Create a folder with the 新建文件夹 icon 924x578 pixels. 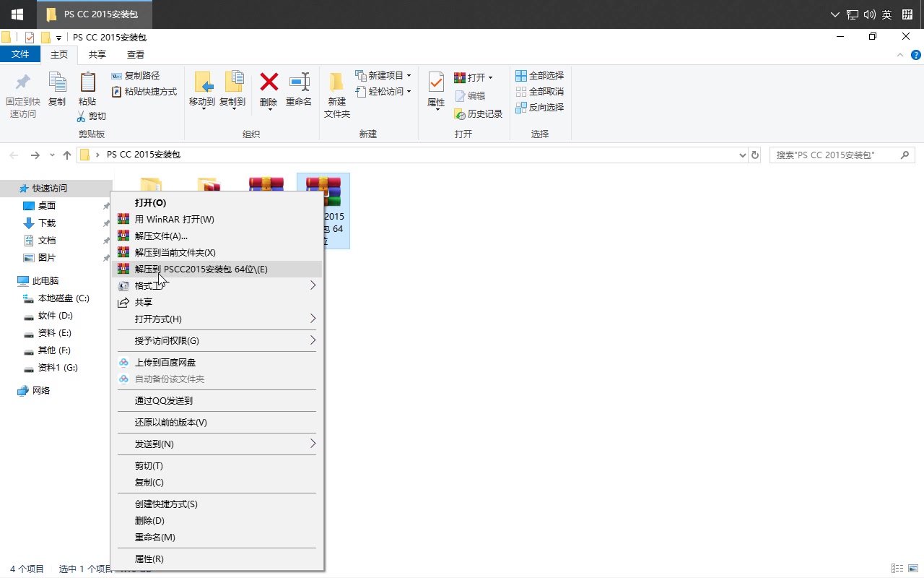pyautogui.click(x=336, y=94)
